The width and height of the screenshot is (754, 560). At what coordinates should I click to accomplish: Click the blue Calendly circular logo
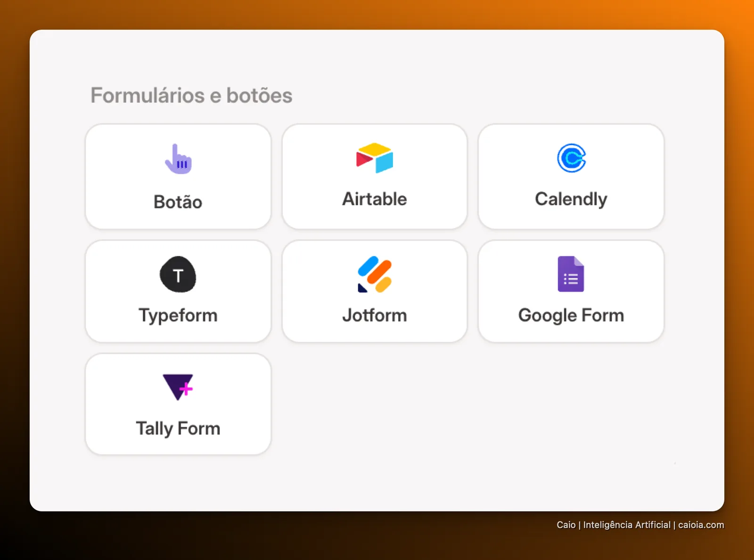(x=571, y=158)
